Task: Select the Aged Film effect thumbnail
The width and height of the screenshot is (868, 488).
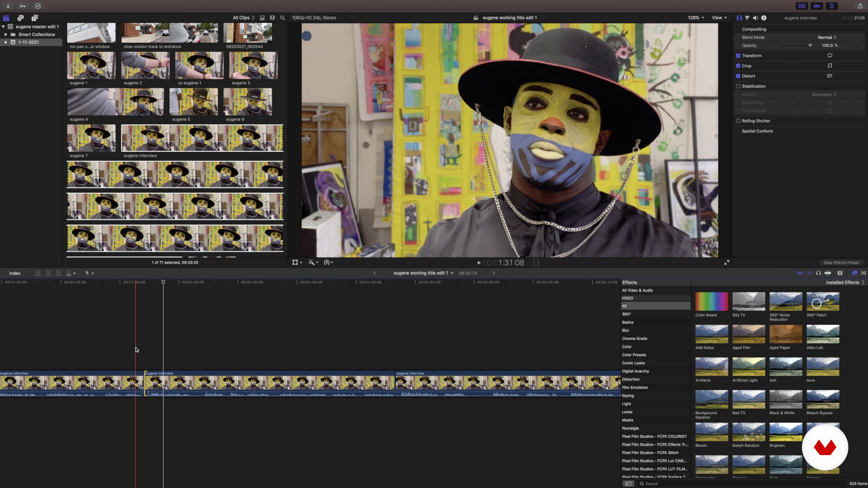Action: [749, 334]
